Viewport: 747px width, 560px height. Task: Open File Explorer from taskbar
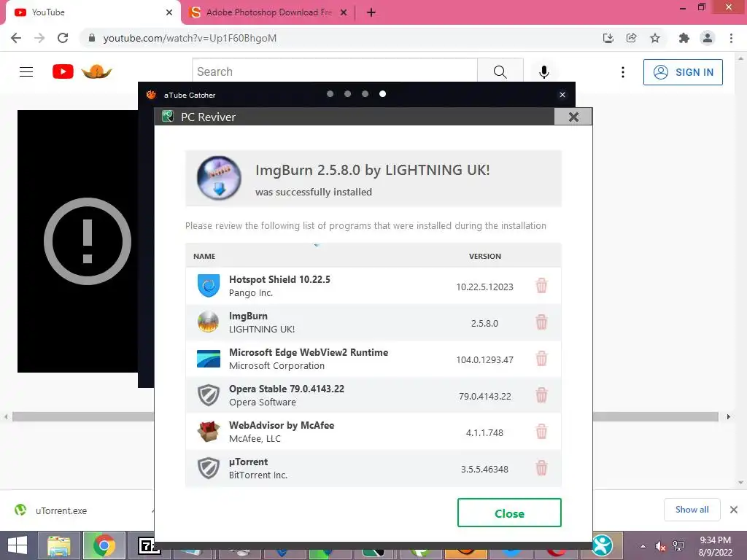tap(59, 545)
